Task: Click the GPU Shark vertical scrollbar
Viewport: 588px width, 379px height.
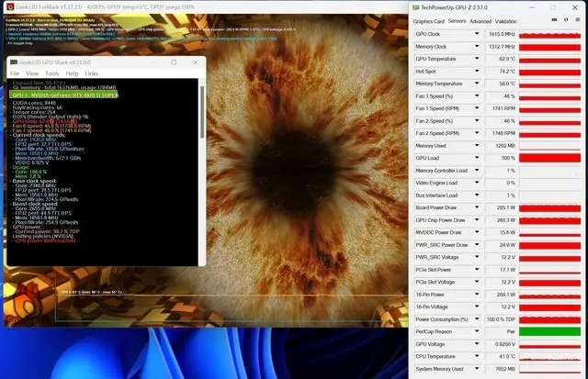Action: click(202, 112)
